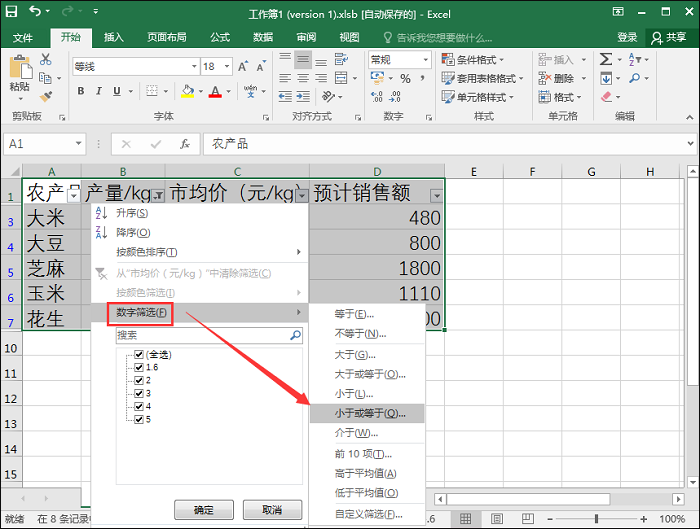700x529 pixels.
Task: Choose 降序(O) sort descending
Action: 200,233
